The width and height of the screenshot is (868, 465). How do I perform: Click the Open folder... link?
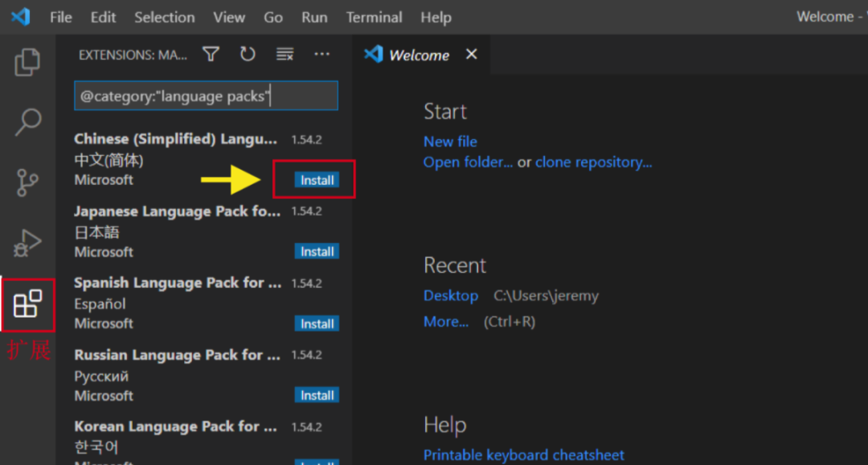468,163
